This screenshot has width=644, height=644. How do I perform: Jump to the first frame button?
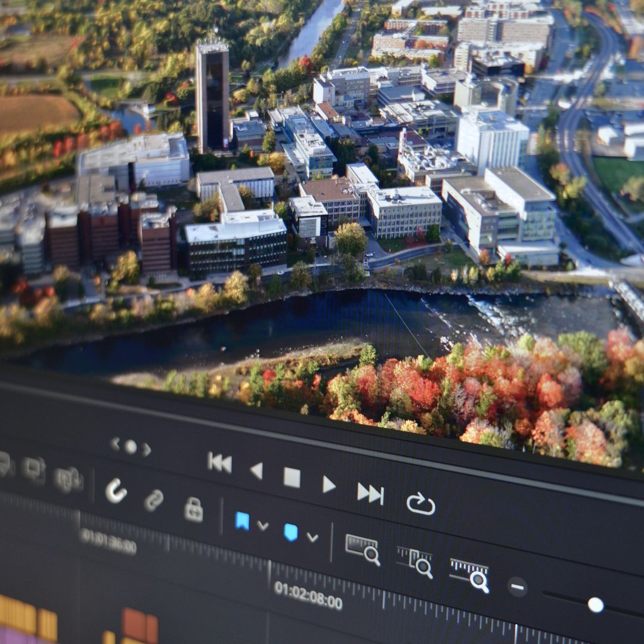click(219, 463)
